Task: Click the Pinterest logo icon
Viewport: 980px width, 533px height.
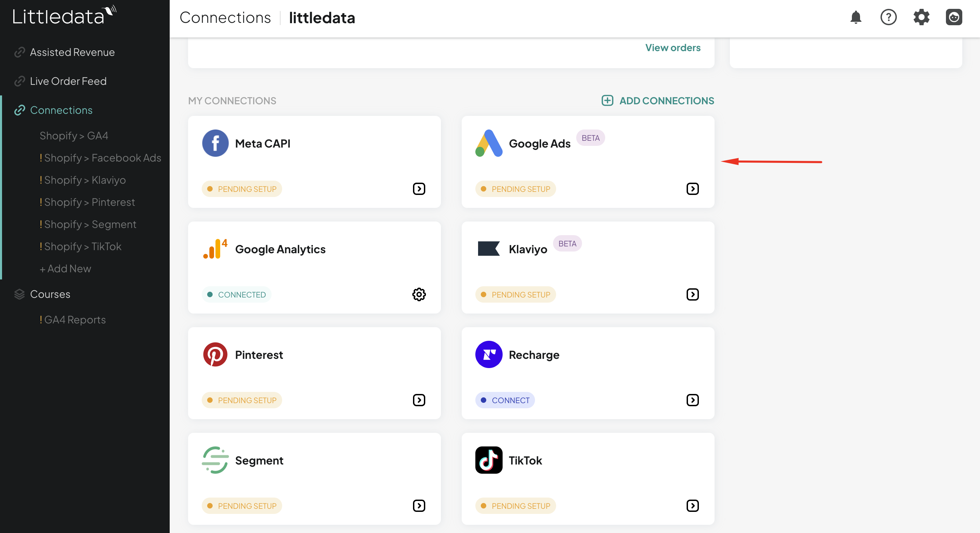Action: click(x=215, y=354)
